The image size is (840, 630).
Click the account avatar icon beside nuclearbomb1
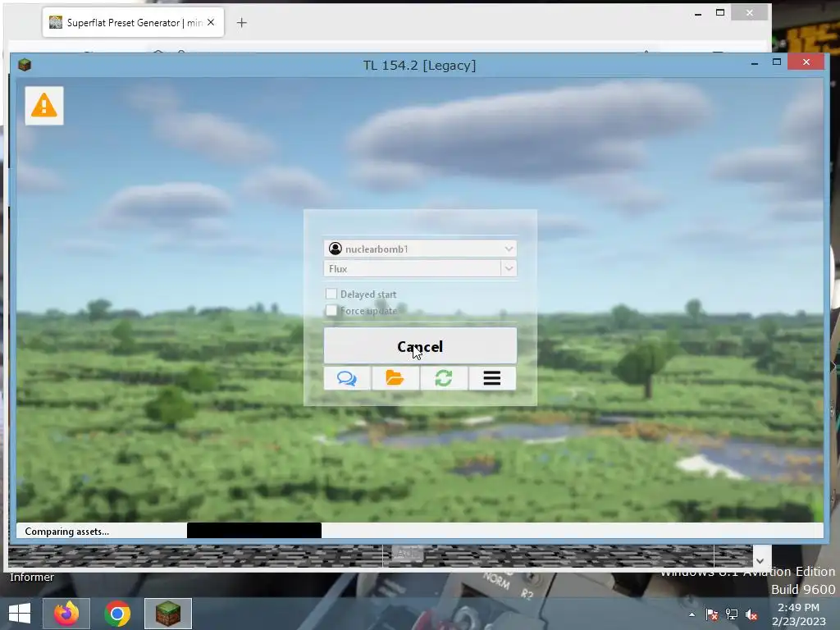[336, 249]
